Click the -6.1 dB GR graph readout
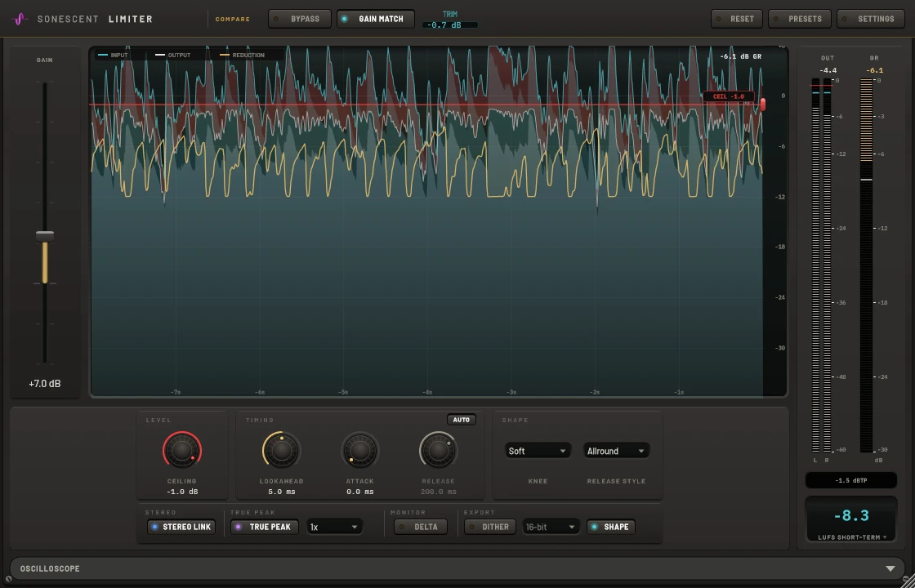 point(740,56)
